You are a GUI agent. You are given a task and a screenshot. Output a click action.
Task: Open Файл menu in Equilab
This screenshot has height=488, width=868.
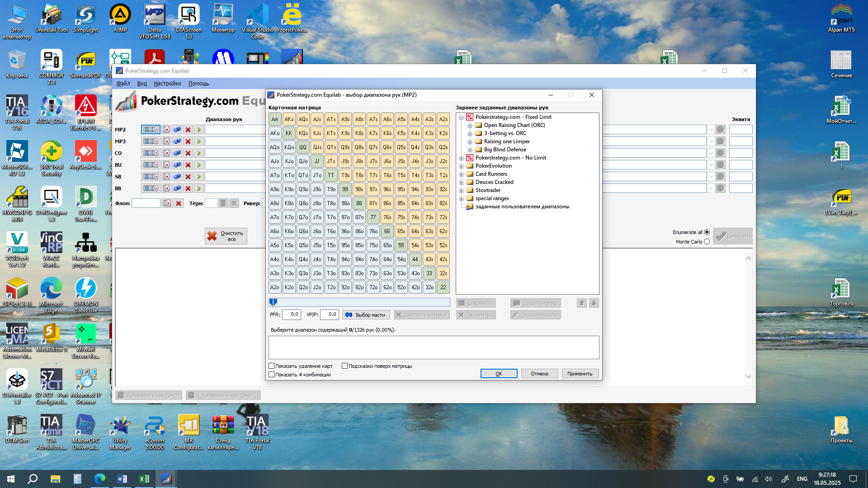[123, 84]
